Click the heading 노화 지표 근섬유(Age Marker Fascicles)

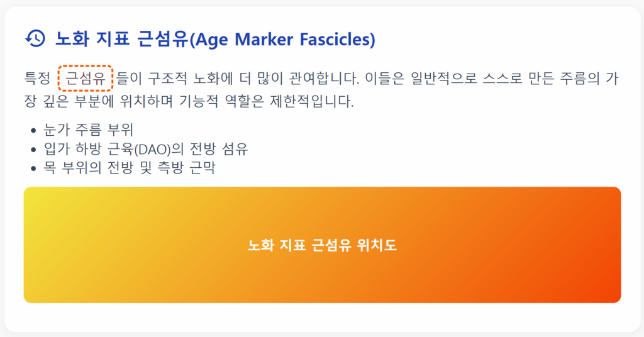click(215, 39)
